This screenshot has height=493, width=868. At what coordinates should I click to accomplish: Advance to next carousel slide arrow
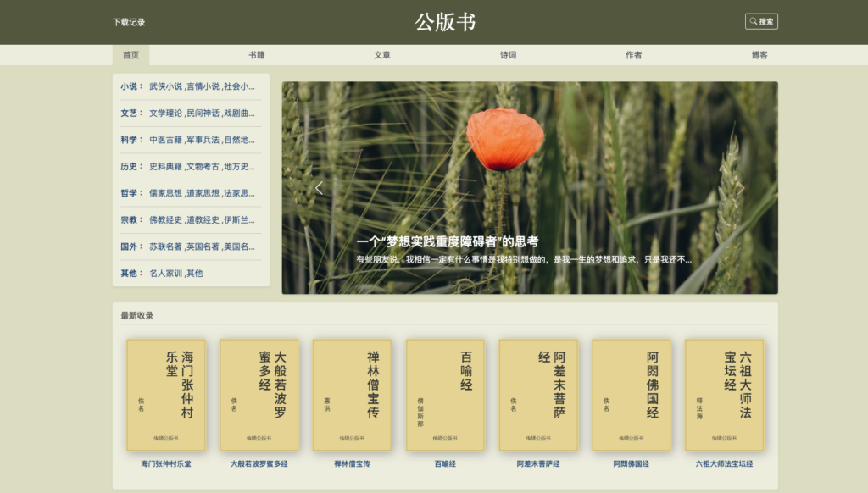[741, 188]
